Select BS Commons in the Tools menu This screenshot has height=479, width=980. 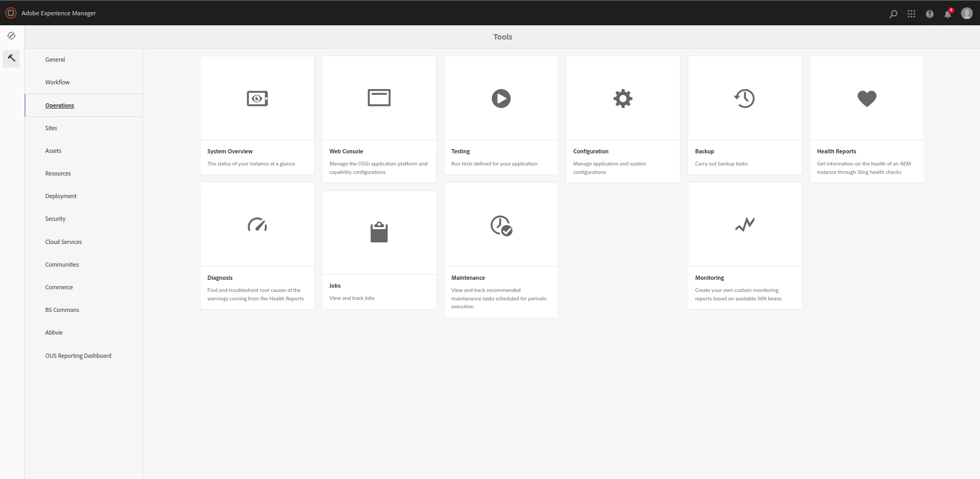[x=62, y=310]
